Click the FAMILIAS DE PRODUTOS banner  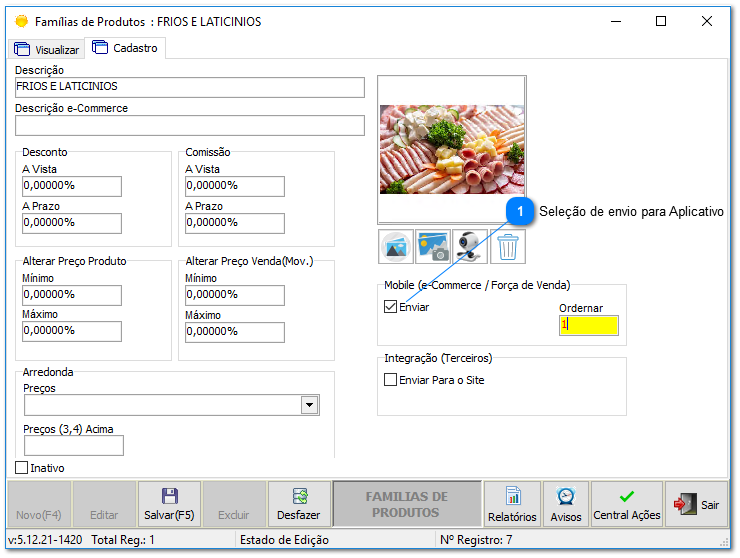(407, 504)
